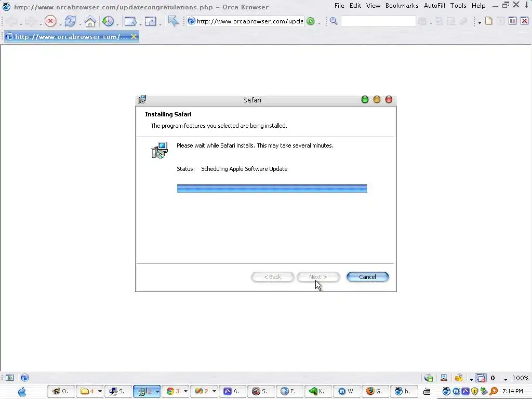Screen dimensions: 532x399
Task: Click the padlock security status bar icon
Action: click(459, 378)
